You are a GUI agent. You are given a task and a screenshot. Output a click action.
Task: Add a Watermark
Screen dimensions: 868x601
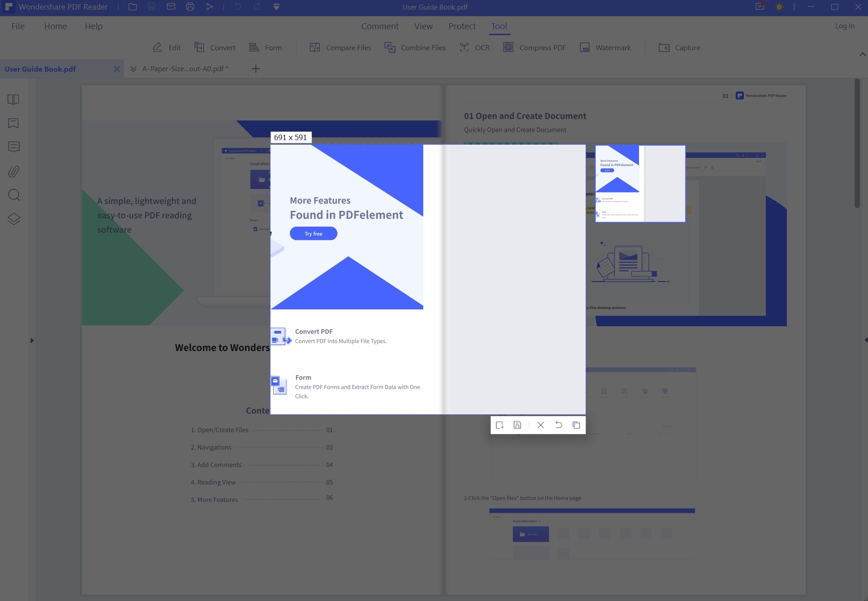coord(605,47)
